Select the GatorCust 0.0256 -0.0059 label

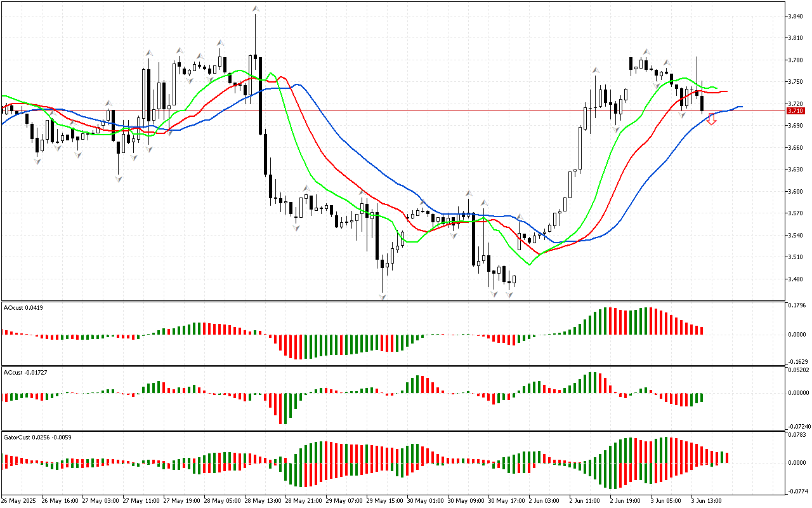click(37, 437)
